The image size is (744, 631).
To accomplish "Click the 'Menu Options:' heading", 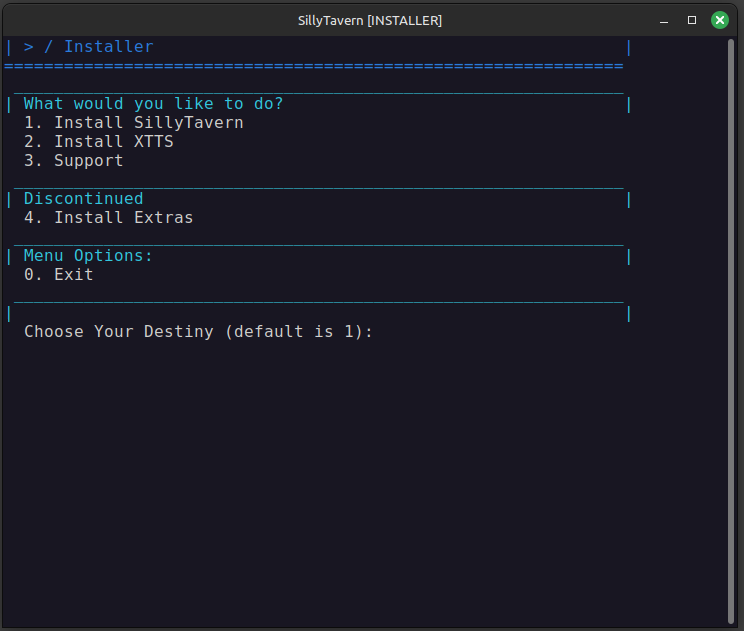I will point(88,256).
